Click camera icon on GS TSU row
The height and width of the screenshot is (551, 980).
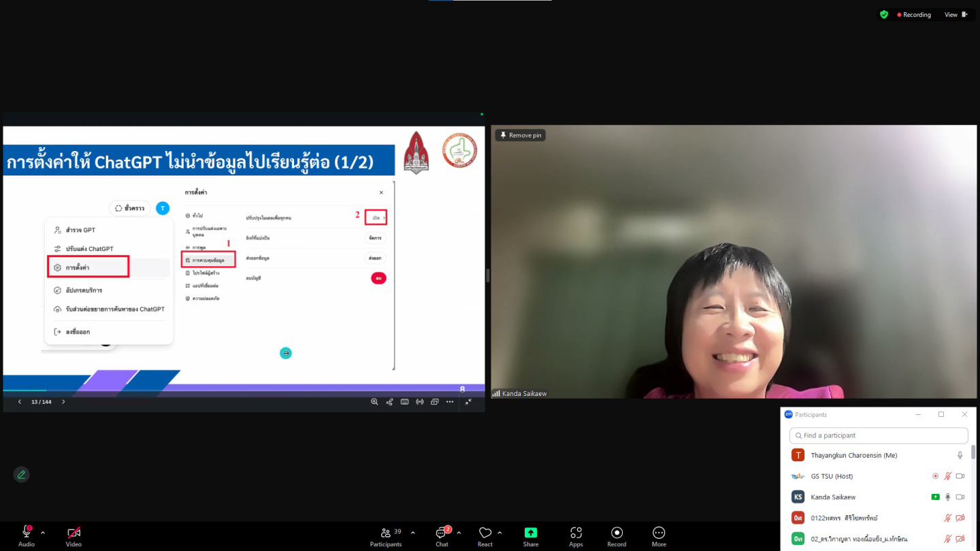click(960, 476)
